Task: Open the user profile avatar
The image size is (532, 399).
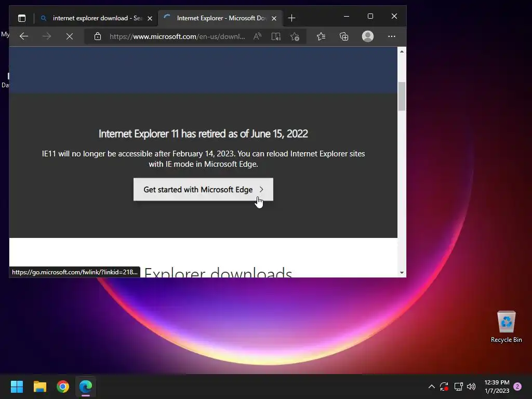Action: [x=368, y=36]
